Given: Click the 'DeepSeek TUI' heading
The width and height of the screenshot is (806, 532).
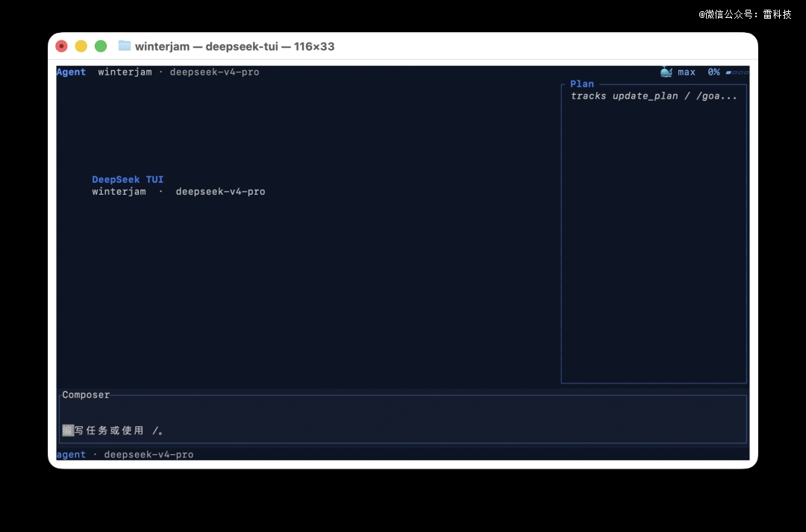Looking at the screenshot, I should tap(128, 179).
